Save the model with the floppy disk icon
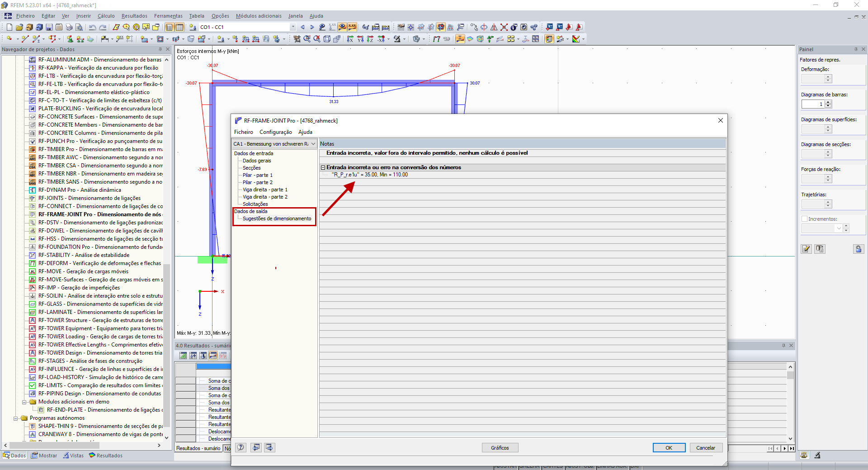The image size is (868, 470). [x=49, y=27]
